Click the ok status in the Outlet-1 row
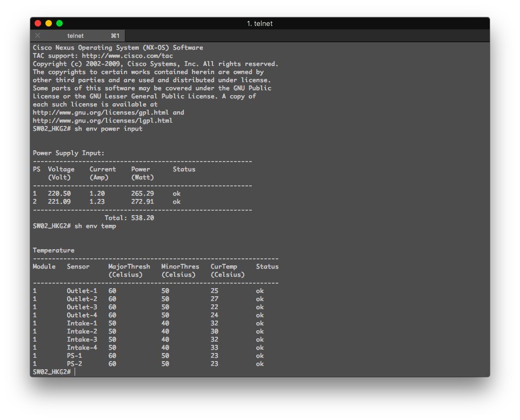Viewport: 520px width, 420px height. [259, 291]
